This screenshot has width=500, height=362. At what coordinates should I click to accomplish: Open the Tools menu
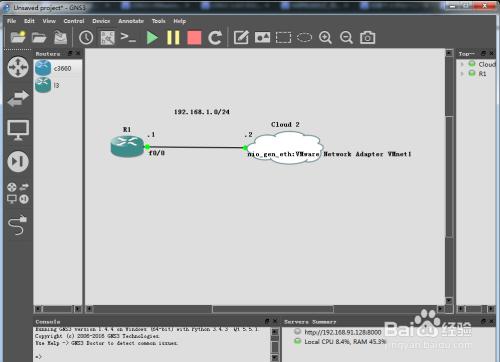pos(158,21)
